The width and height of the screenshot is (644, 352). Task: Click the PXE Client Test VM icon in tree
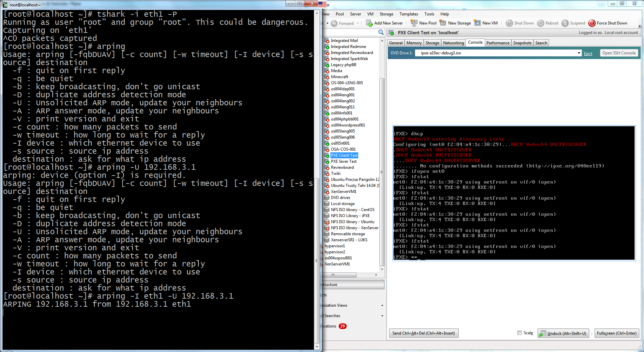[327, 155]
